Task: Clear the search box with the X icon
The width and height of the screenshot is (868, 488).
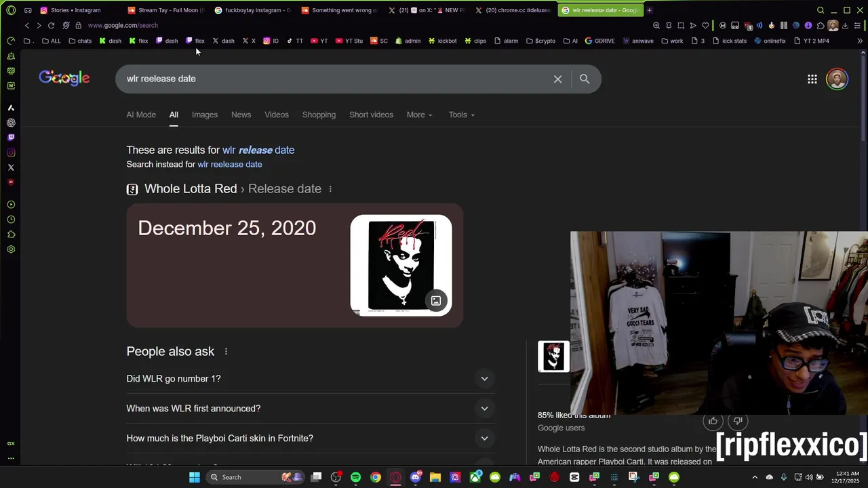Action: click(x=557, y=79)
